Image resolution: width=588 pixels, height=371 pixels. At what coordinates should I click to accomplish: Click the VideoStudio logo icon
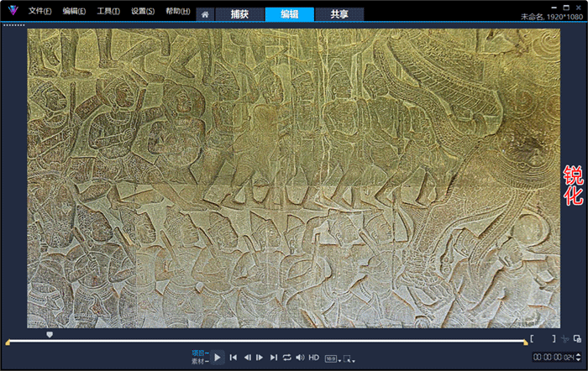click(13, 11)
